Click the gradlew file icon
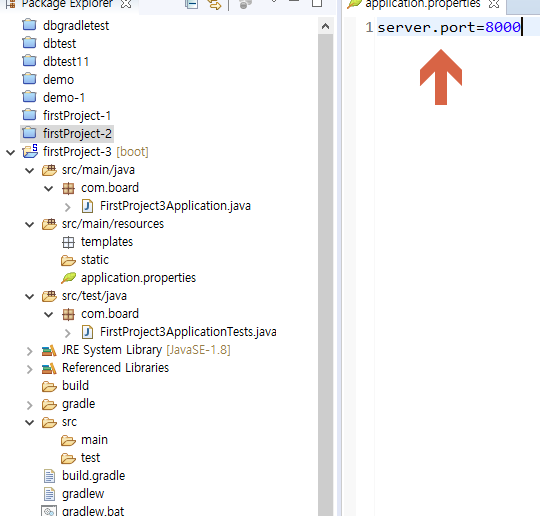Image resolution: width=540 pixels, height=516 pixels. 49,494
